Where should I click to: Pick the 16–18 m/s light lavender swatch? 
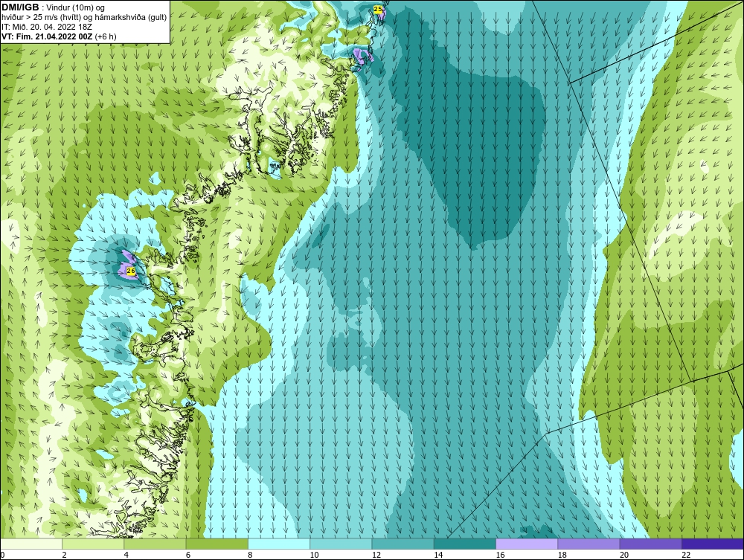click(x=527, y=544)
